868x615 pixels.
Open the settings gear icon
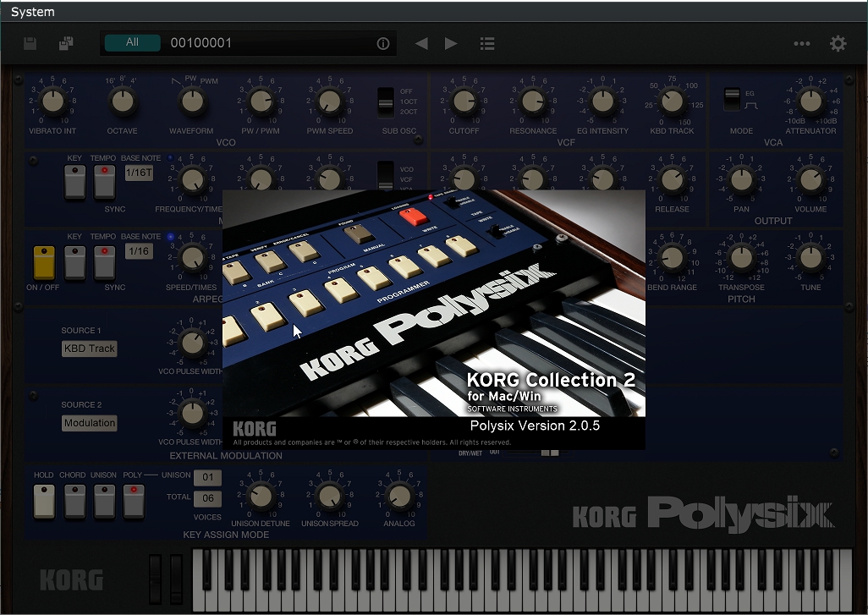(838, 43)
